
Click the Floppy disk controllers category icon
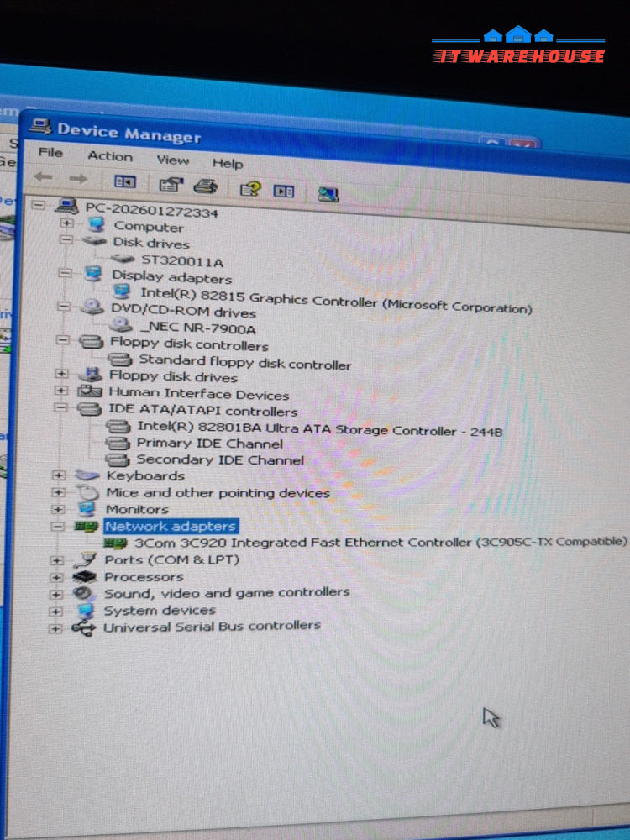91,341
